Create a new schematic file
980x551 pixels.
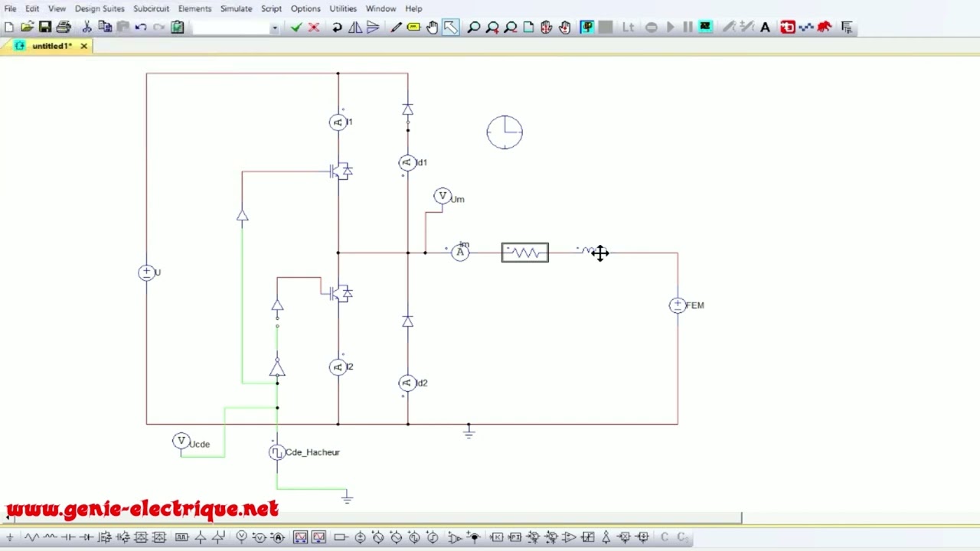click(9, 28)
